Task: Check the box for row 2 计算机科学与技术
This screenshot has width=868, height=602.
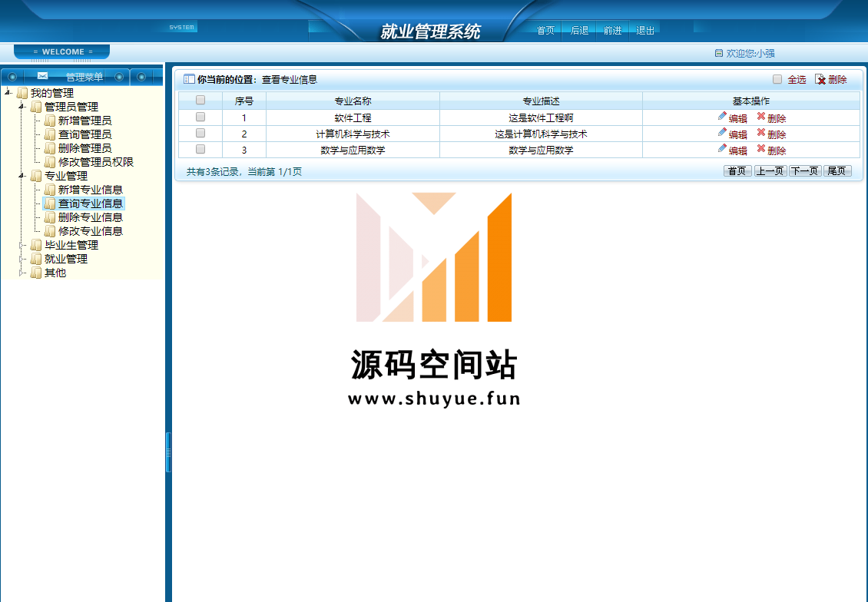Action: tap(200, 133)
